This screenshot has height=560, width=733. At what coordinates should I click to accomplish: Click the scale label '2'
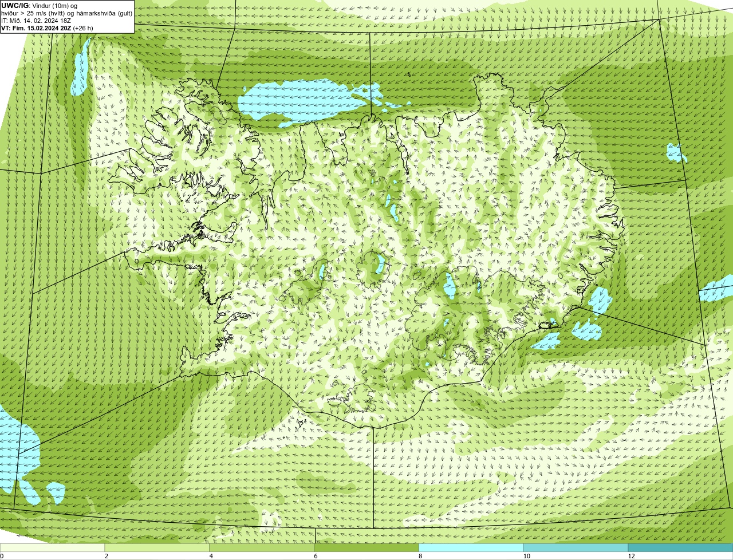[x=106, y=556]
